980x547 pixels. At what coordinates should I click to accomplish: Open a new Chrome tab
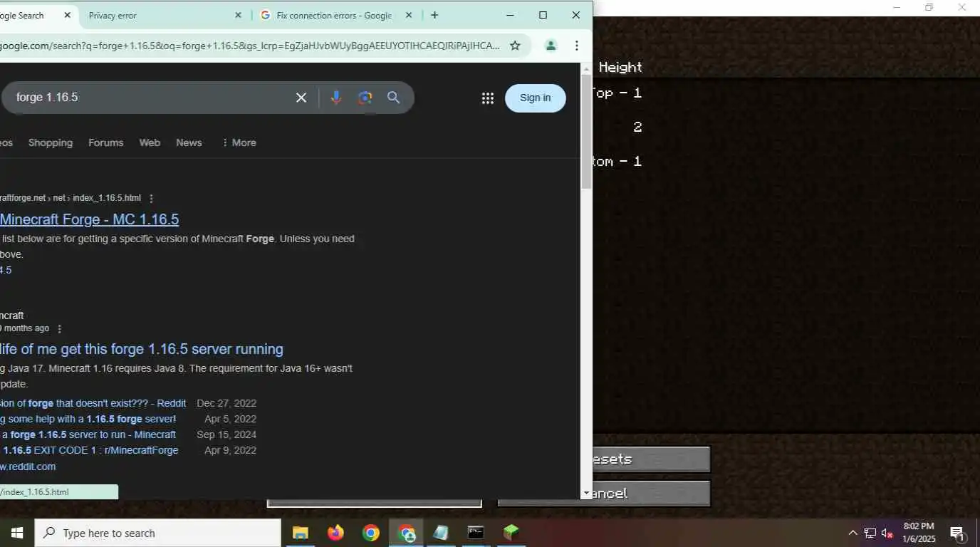coord(434,15)
